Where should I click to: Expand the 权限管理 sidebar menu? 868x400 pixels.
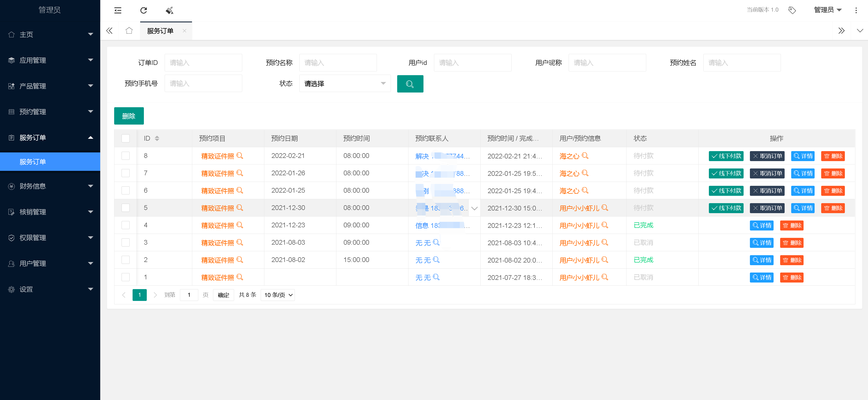point(50,238)
